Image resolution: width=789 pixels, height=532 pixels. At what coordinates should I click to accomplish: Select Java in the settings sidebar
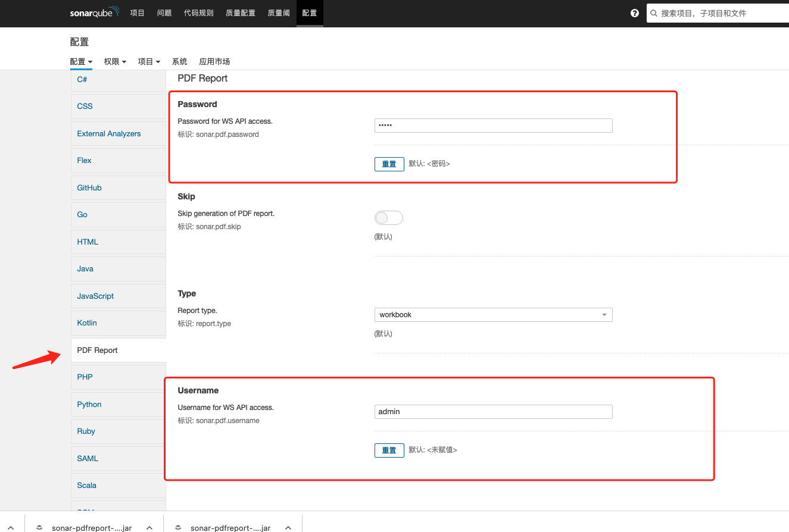(85, 268)
